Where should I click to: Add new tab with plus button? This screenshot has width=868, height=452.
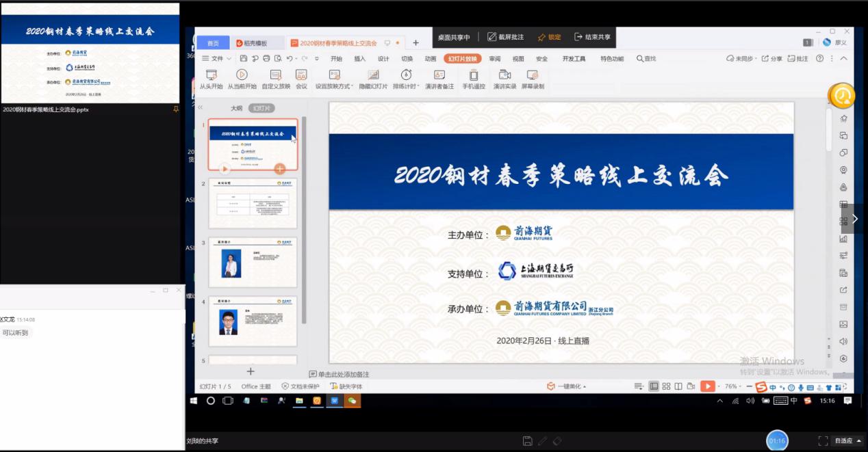click(x=416, y=43)
